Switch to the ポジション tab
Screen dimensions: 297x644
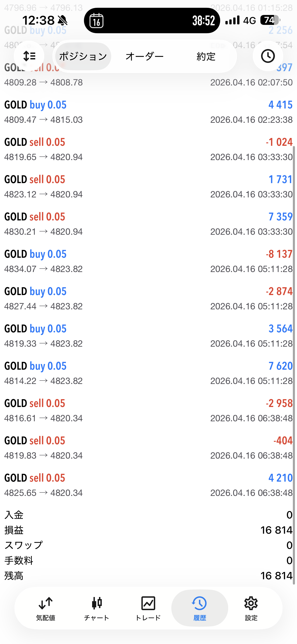tap(83, 56)
